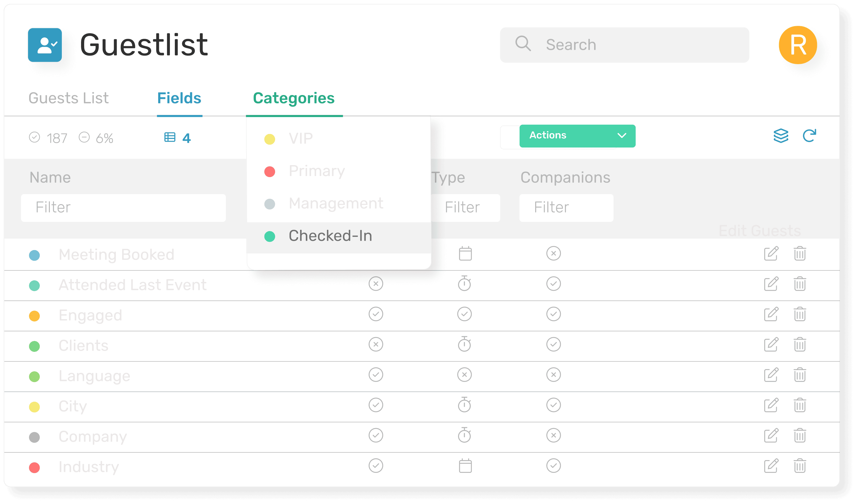Click the refresh icon in the toolbar
The width and height of the screenshot is (857, 504).
pyautogui.click(x=809, y=136)
